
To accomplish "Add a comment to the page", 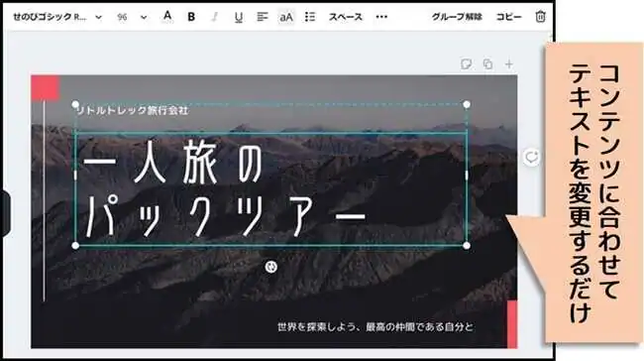I will (x=466, y=63).
